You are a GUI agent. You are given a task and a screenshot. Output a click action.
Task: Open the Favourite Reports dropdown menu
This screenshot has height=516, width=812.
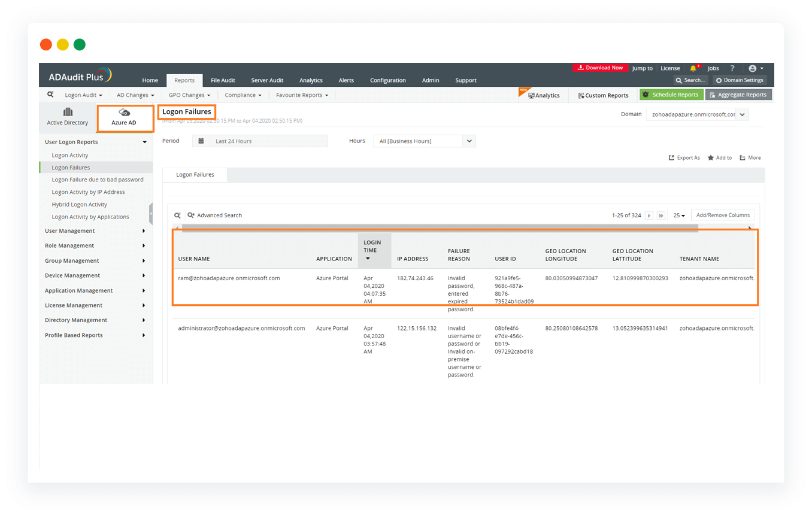[302, 95]
